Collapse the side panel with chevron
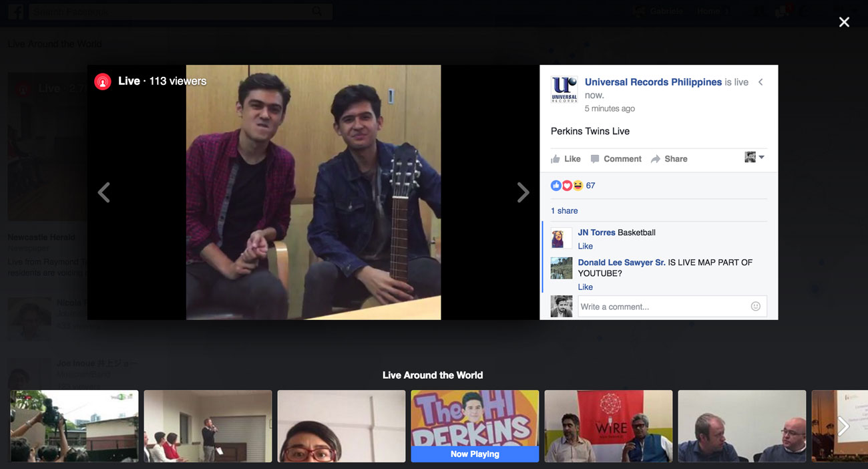Viewport: 868px width, 469px height. tap(761, 82)
